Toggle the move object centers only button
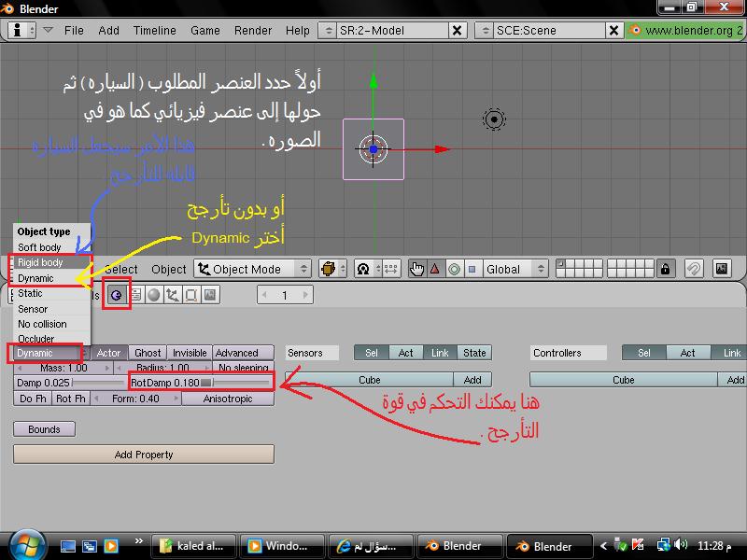The height and width of the screenshot is (560, 747). pyautogui.click(x=390, y=269)
